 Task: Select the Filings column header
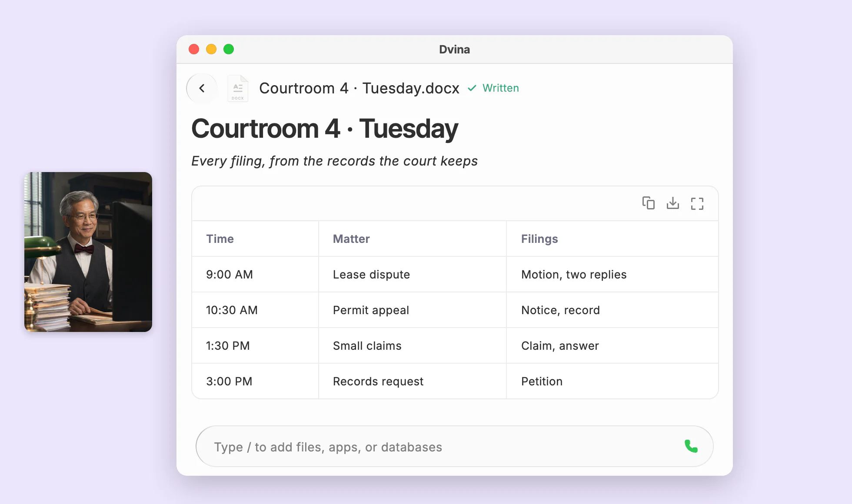point(612,239)
